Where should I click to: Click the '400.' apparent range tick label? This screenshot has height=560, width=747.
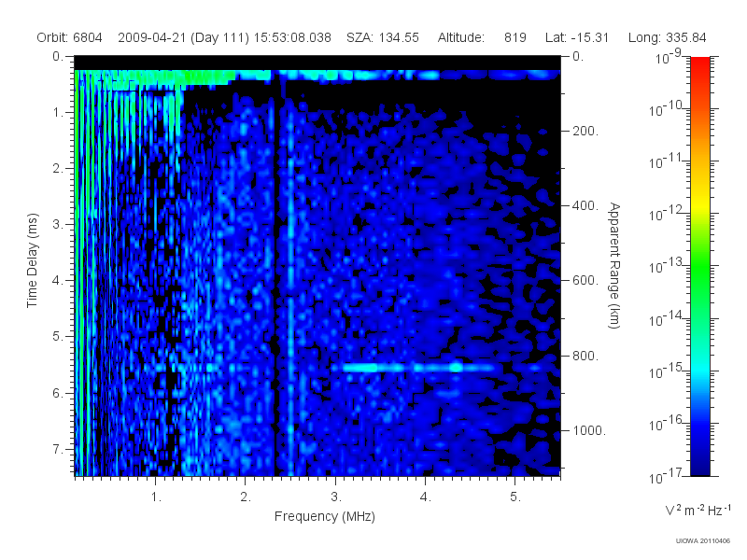[x=585, y=205]
